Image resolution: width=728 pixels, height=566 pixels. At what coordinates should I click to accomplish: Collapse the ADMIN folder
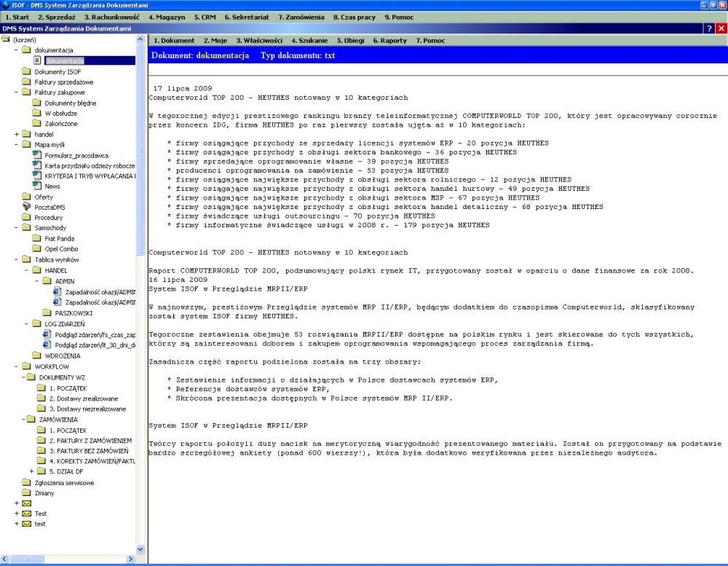tap(37, 280)
